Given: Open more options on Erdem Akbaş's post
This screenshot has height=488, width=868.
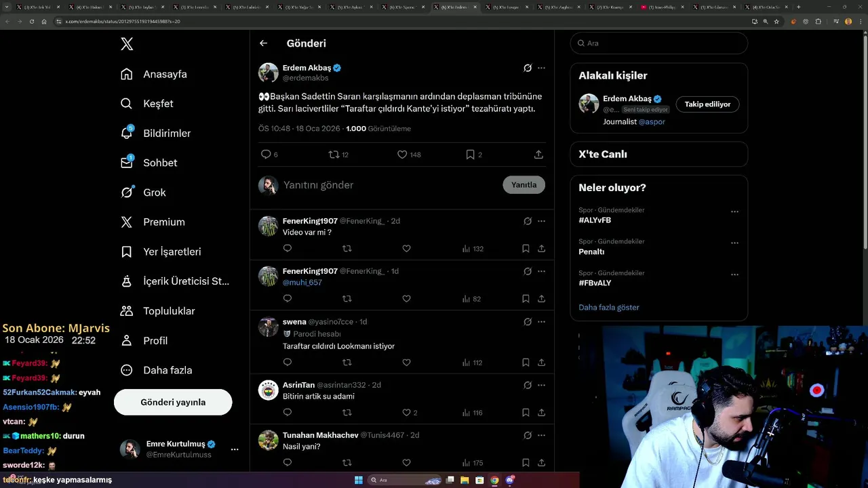Looking at the screenshot, I should [541, 68].
